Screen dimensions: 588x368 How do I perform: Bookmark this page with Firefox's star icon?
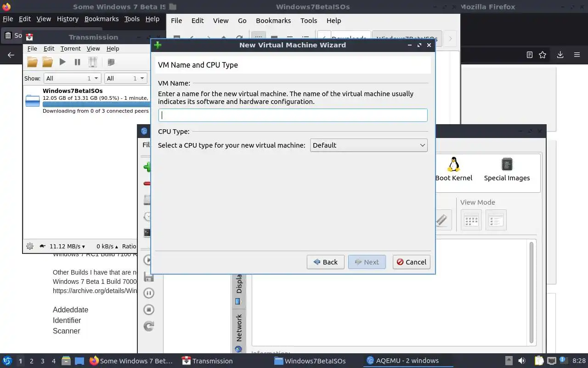coord(543,55)
